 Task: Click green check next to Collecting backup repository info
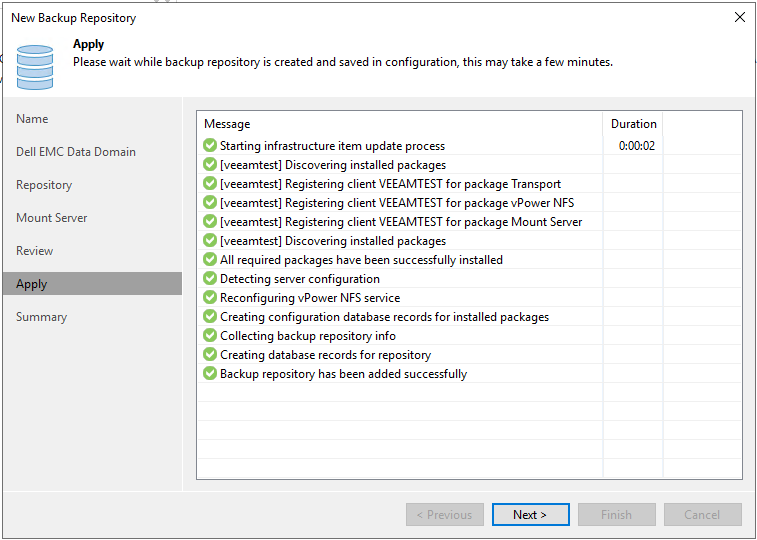tap(210, 336)
